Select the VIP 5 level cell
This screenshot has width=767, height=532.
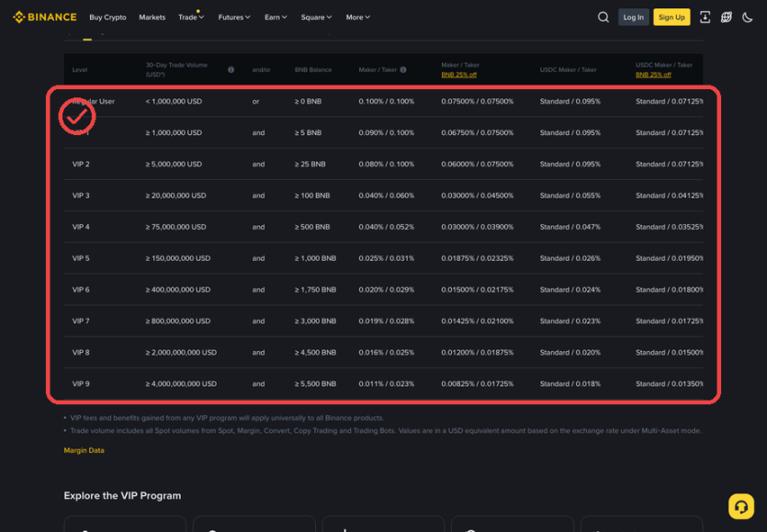coord(81,258)
